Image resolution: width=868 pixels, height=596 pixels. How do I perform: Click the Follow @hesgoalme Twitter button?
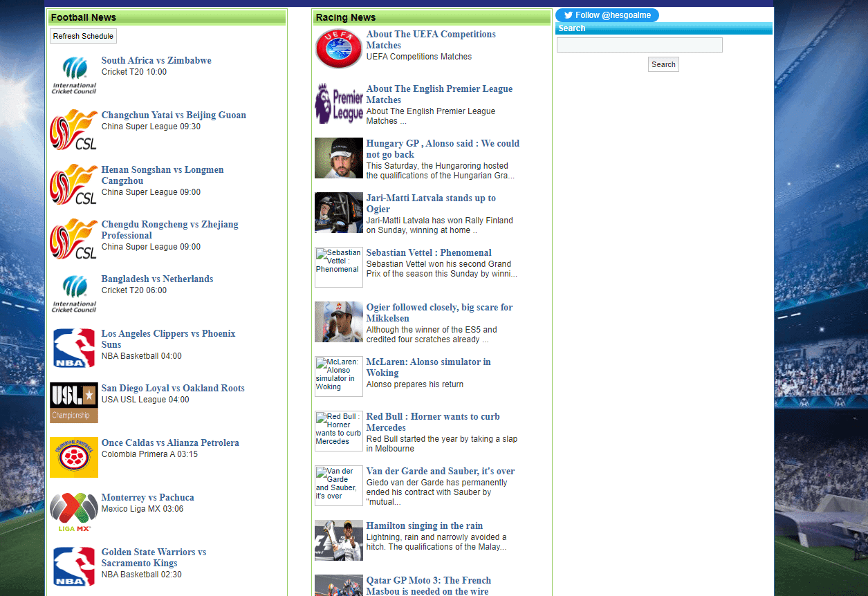[607, 15]
